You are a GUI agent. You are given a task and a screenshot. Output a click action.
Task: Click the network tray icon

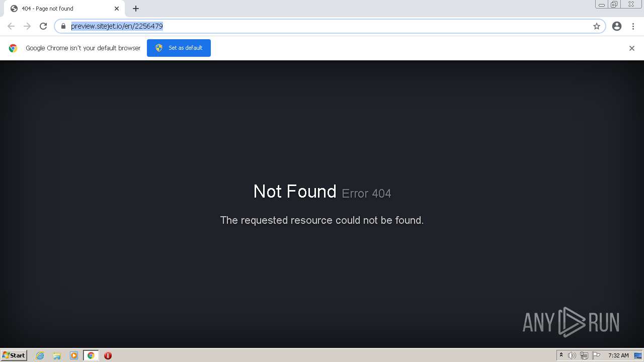pos(584,355)
